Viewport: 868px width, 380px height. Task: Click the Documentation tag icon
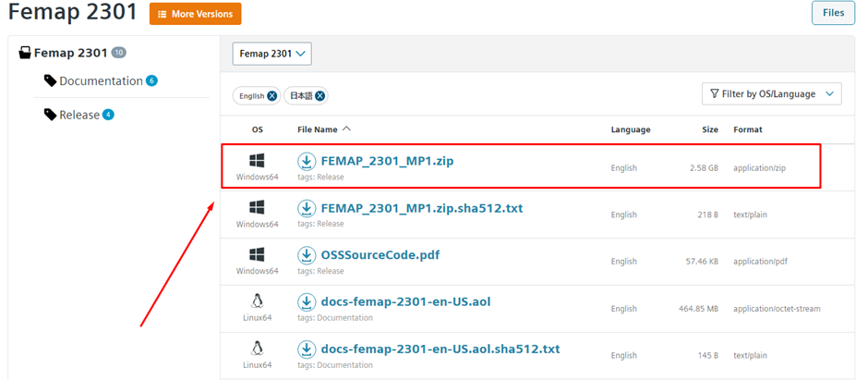point(51,80)
